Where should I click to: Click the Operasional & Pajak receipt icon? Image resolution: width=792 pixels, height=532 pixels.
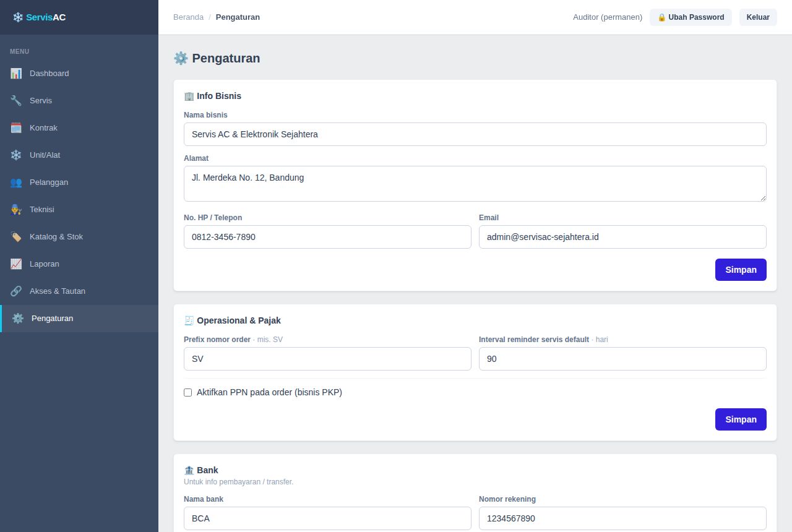click(x=189, y=320)
